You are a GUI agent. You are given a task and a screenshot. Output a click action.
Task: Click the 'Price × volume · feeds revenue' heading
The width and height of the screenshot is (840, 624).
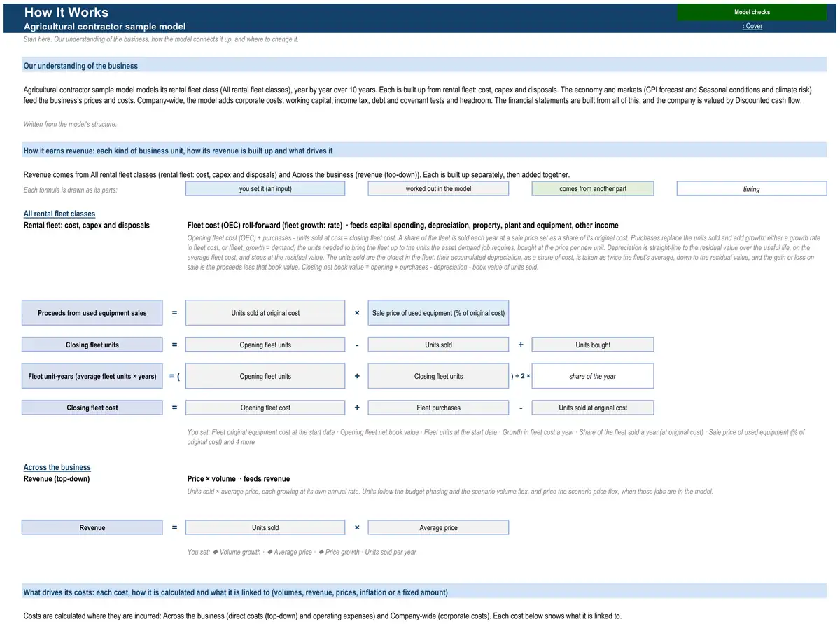(239, 479)
